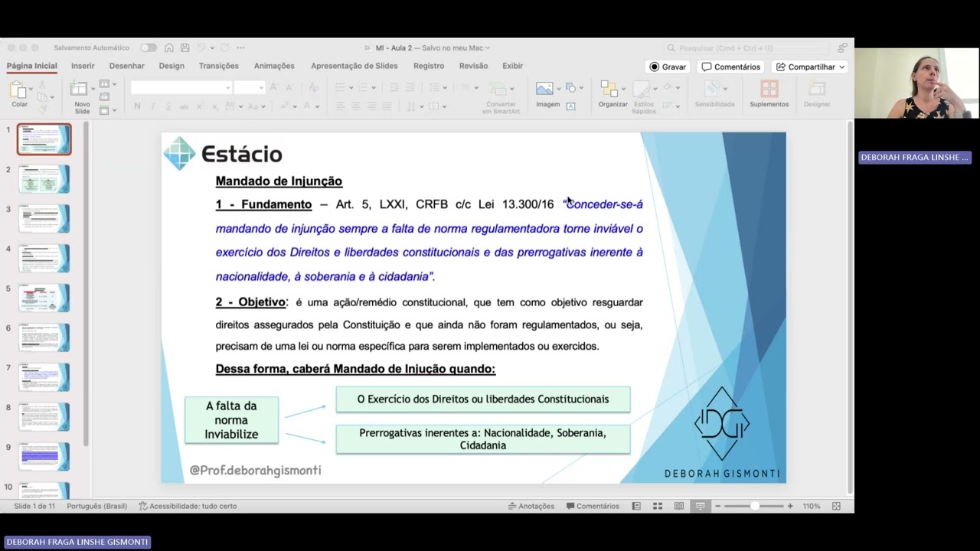Open the title bar more options ellipsis
This screenshot has height=551, width=980.
click(240, 47)
